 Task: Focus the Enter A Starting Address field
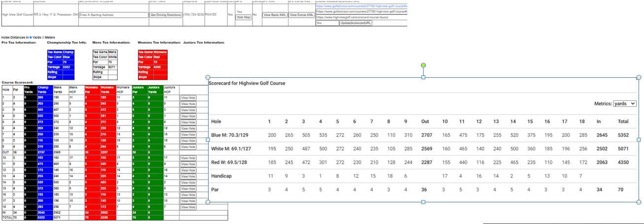(114, 15)
